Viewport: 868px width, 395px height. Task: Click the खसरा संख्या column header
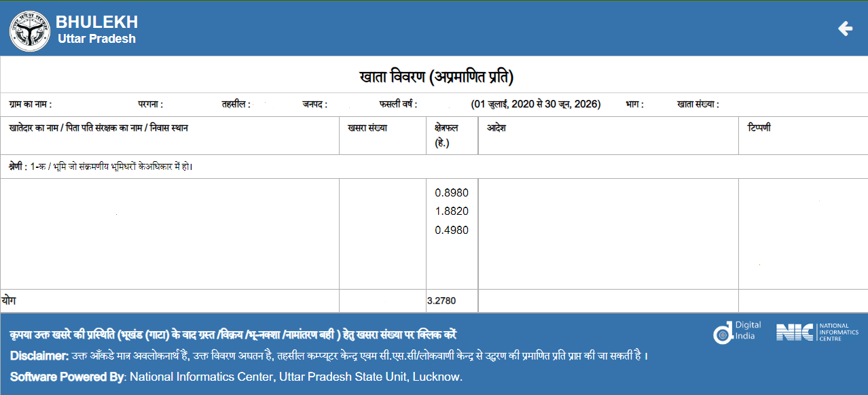tap(366, 126)
